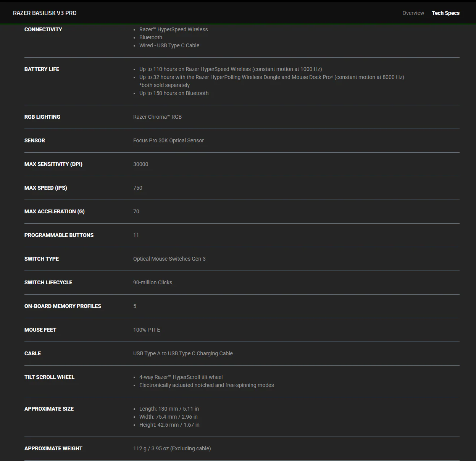Click 'Focus Pro 30K Optical Sensor' value
This screenshot has height=461, width=476.
[168, 140]
